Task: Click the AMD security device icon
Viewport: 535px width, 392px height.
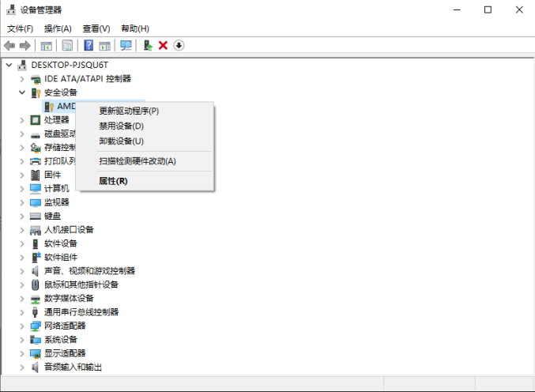Action: 49,107
